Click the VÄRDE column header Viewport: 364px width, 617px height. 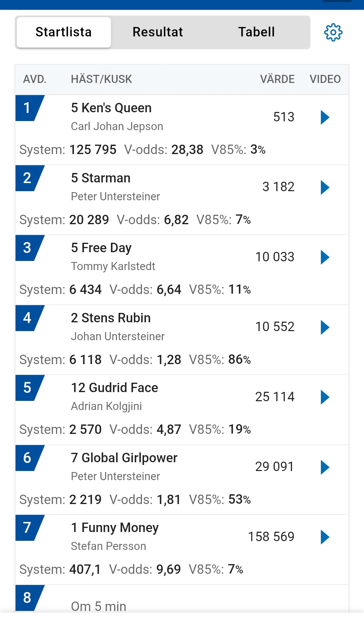[x=277, y=79]
